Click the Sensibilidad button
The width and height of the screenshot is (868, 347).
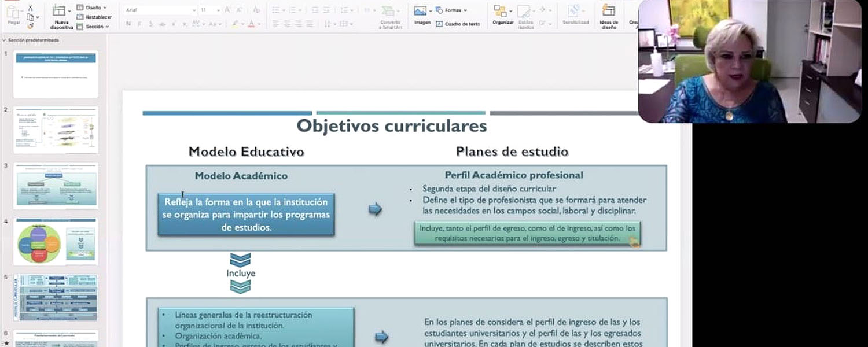click(x=575, y=16)
